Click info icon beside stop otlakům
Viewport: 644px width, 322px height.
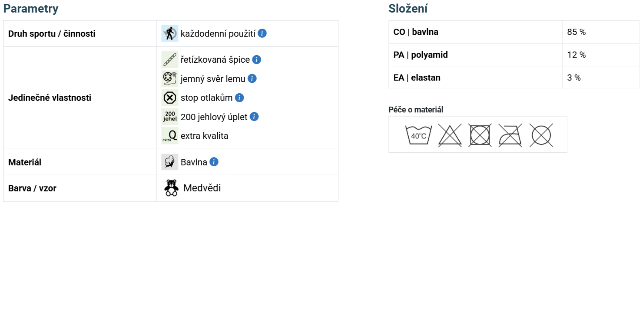[240, 98]
